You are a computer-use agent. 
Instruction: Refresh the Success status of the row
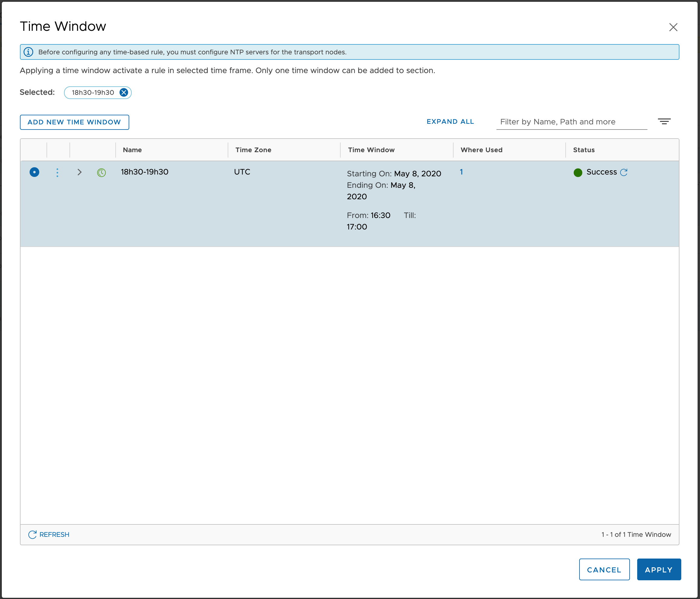pos(624,172)
